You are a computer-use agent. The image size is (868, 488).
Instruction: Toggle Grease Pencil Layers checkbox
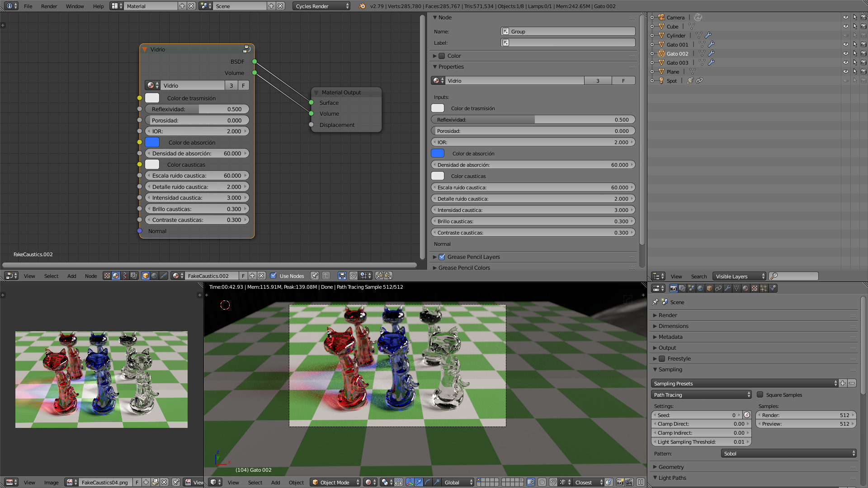pyautogui.click(x=442, y=257)
